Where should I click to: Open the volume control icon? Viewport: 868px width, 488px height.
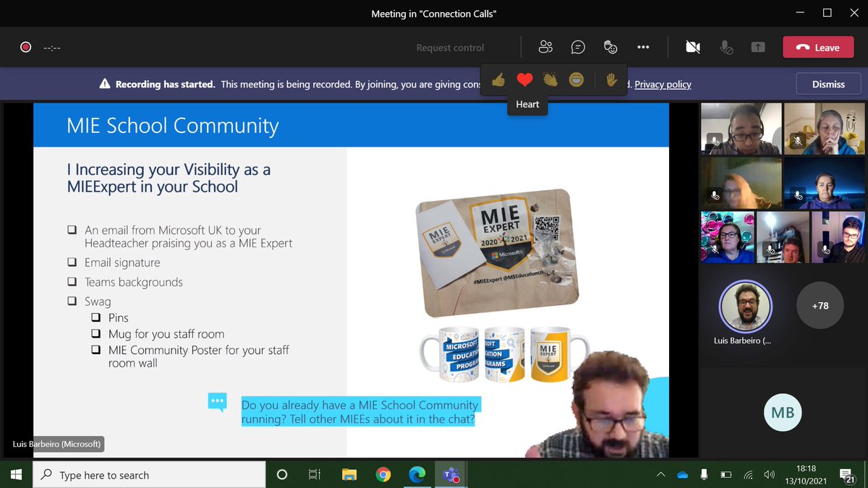point(770,475)
